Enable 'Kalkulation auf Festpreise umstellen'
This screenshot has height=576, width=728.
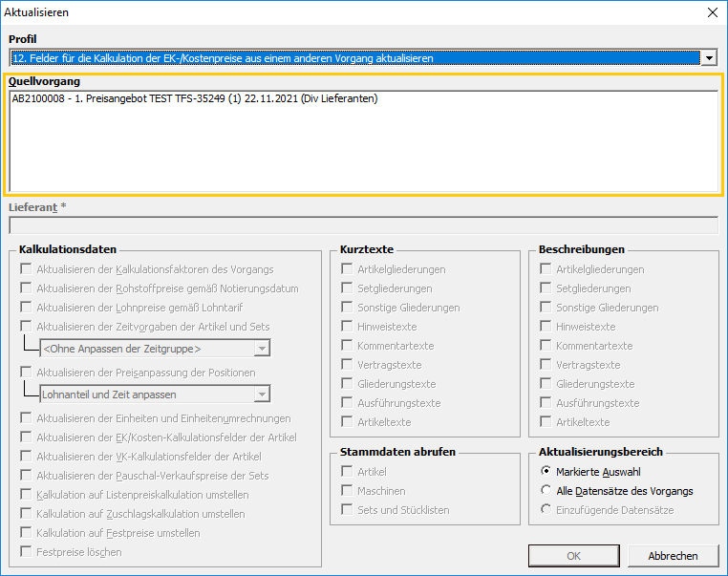click(27, 533)
